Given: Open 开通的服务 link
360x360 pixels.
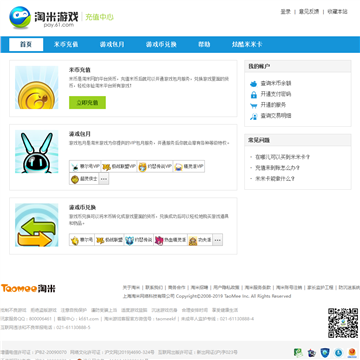Looking at the screenshot, I should (x=273, y=105).
